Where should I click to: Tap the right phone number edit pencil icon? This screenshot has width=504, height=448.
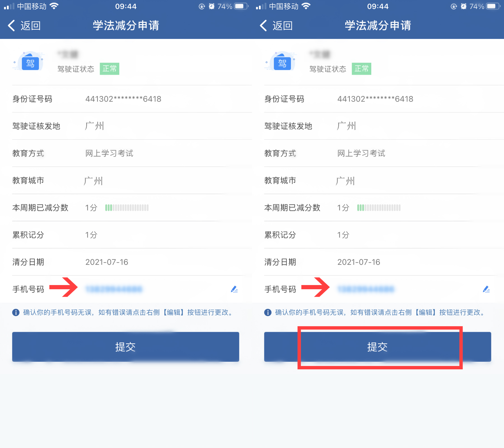point(486,289)
